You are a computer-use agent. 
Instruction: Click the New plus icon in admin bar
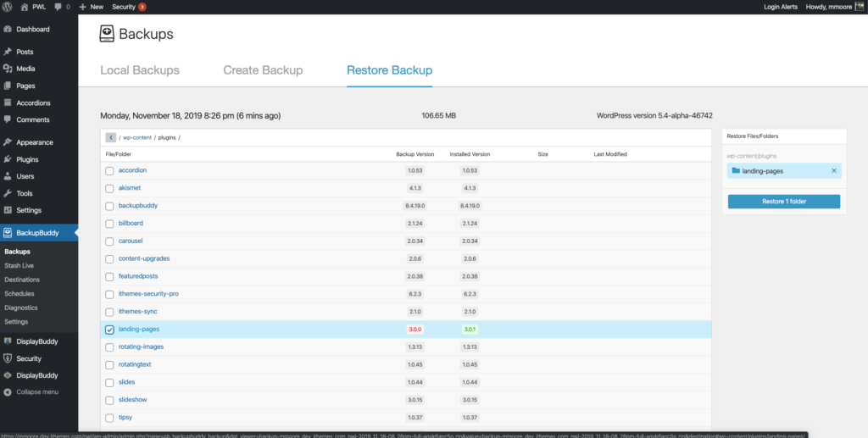[x=82, y=7]
